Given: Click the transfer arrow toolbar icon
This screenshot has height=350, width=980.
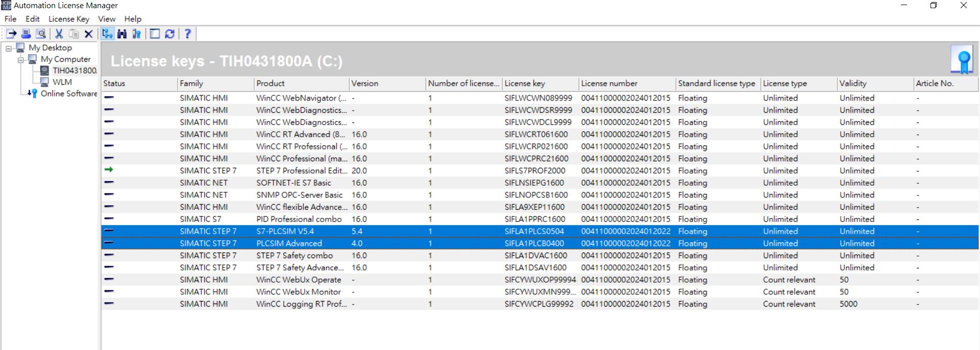Looking at the screenshot, I should [x=11, y=34].
